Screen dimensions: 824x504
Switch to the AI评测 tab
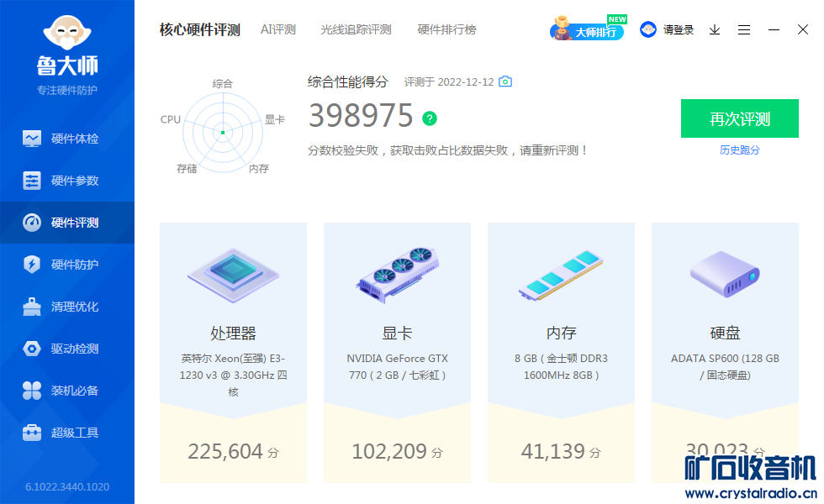(x=278, y=30)
